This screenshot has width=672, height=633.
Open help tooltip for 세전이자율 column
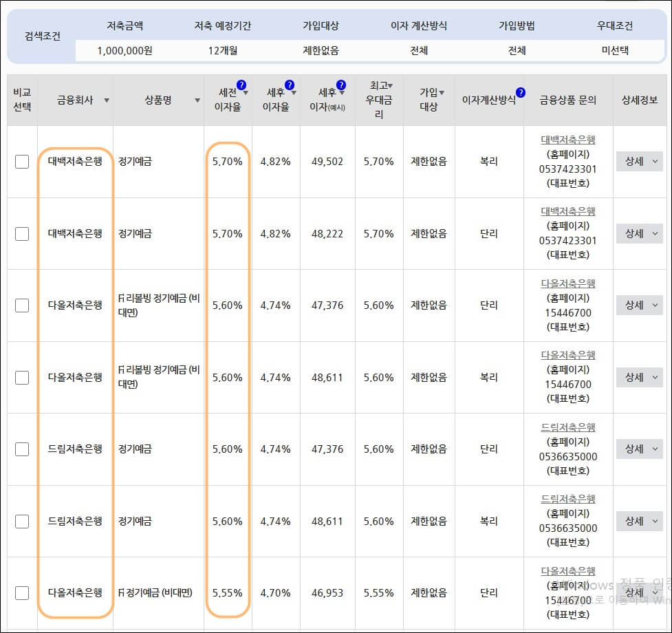point(241,85)
